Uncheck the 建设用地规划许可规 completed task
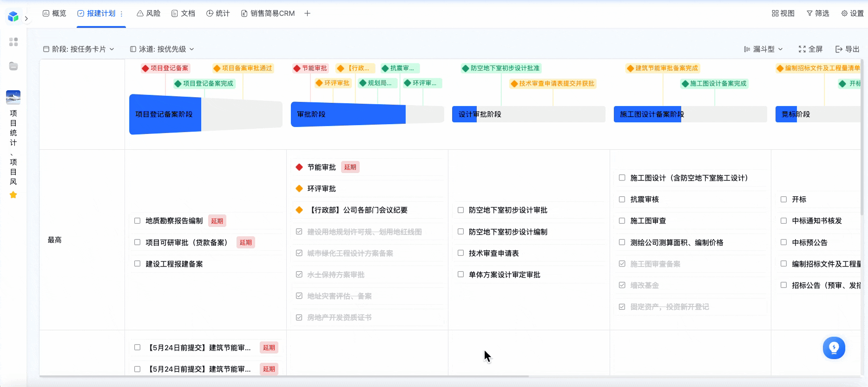 [299, 232]
